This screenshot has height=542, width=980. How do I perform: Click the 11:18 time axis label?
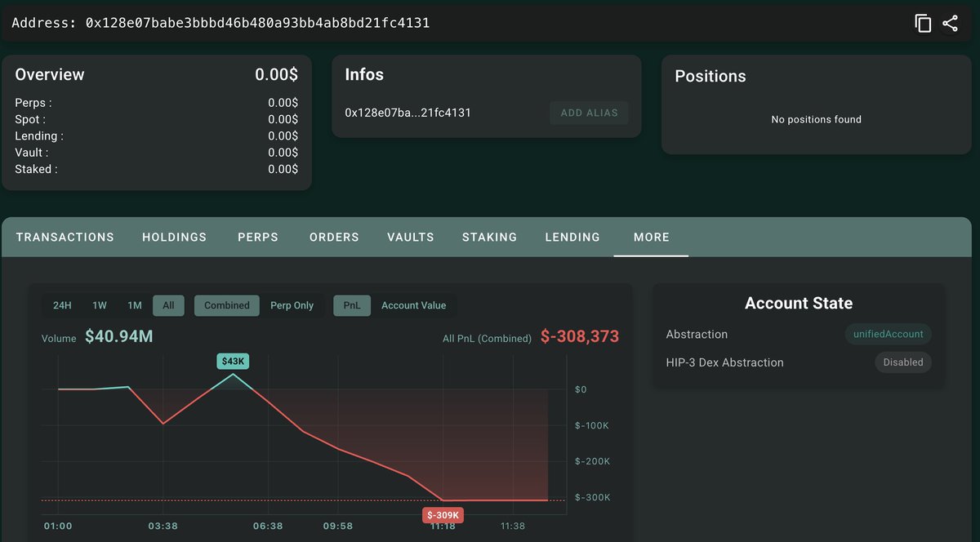click(443, 526)
